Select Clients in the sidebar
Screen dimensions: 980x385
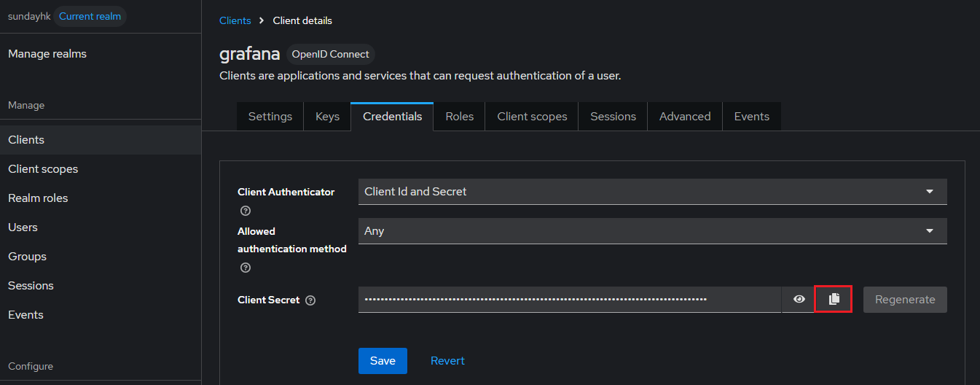tap(101, 140)
